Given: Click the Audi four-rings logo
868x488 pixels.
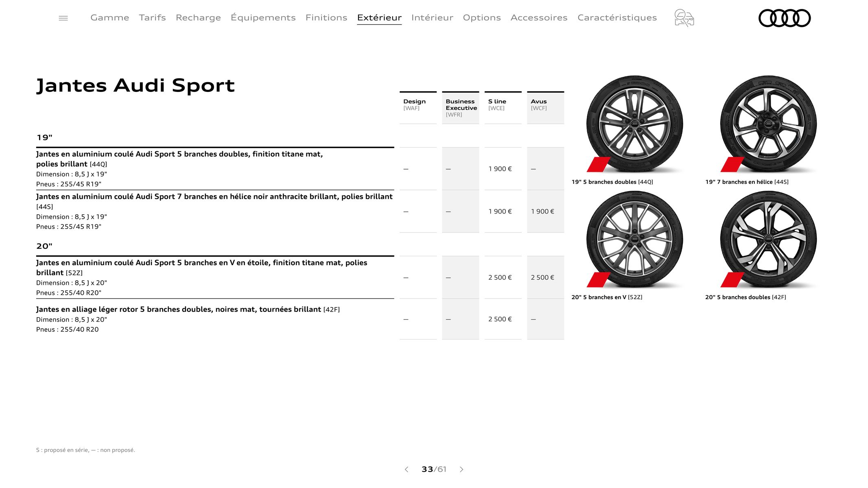Looking at the screenshot, I should 784,18.
